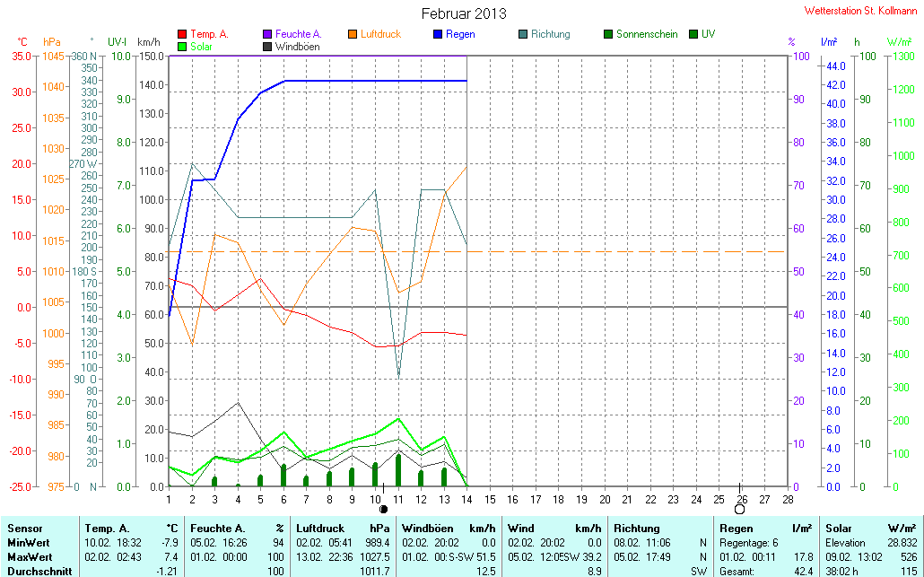Click the orange Luftdruck legend swatch
Viewport: 924px width, 577px height.
[x=353, y=34]
